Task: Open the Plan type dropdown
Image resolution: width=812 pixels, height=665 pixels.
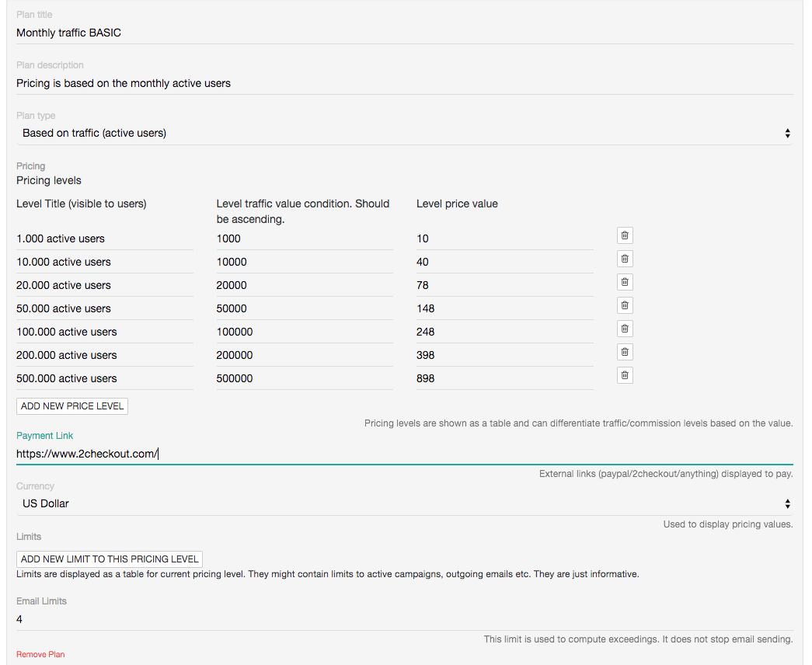Action: (x=405, y=133)
